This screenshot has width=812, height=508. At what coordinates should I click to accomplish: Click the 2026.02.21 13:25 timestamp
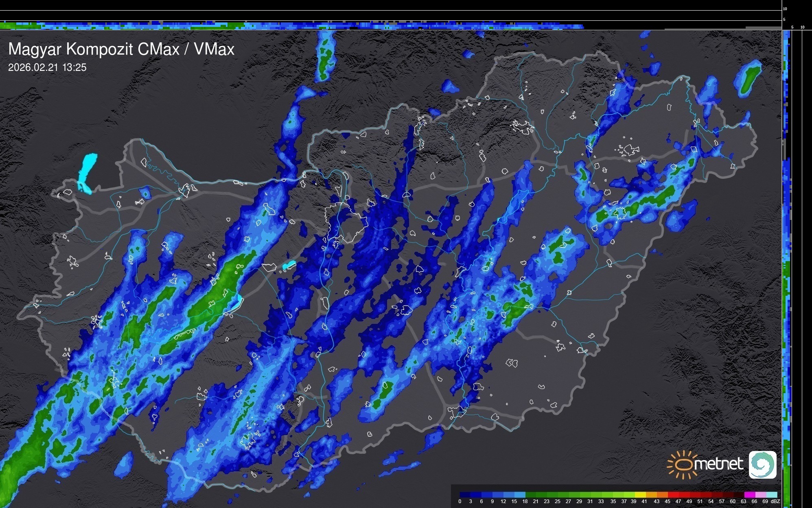pos(47,68)
